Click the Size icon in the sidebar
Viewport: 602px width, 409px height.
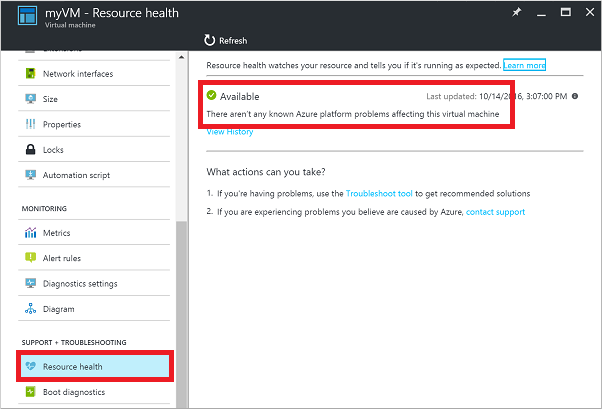pos(29,99)
